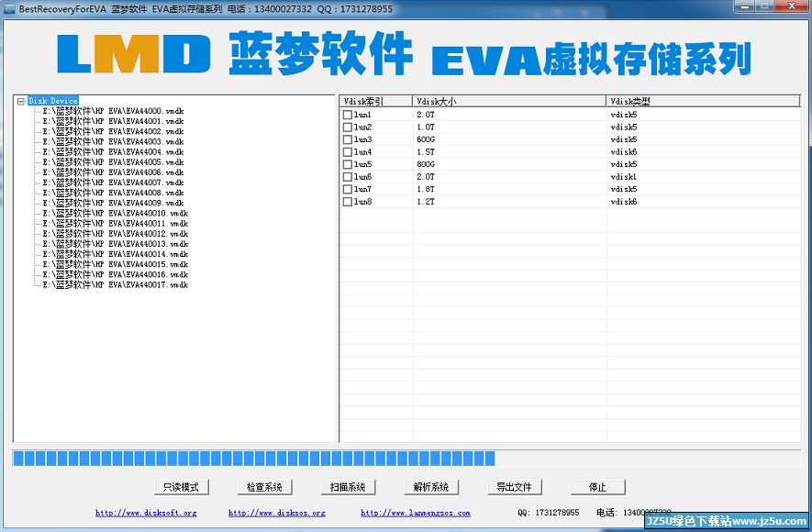
Task: Check the lun8 checkbox
Action: point(348,202)
